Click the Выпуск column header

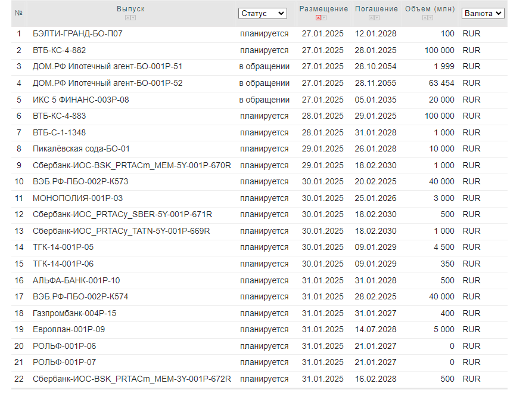click(x=130, y=9)
